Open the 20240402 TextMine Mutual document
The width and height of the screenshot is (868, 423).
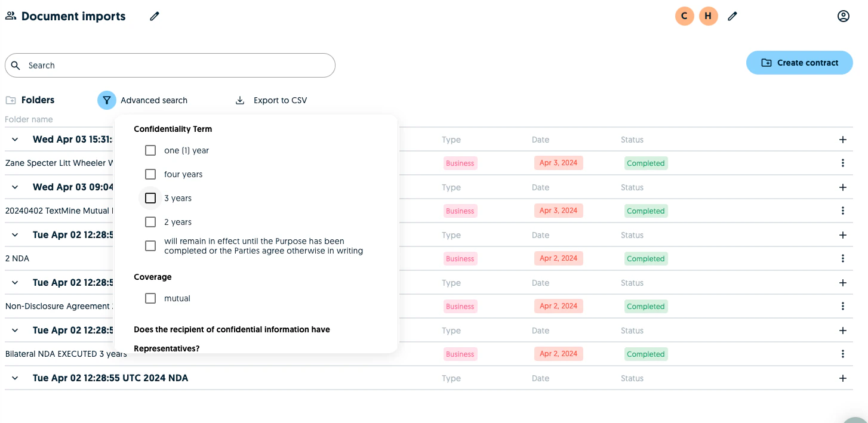coord(58,211)
